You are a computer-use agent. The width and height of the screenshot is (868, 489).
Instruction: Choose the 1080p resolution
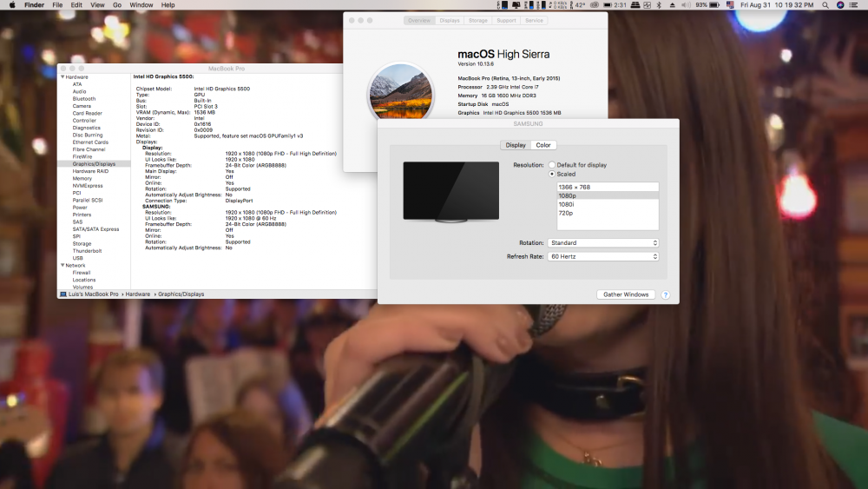coord(608,195)
